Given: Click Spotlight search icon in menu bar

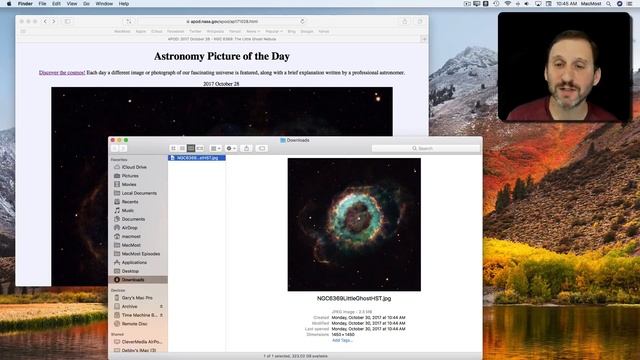Looking at the screenshot, I should pyautogui.click(x=608, y=4).
